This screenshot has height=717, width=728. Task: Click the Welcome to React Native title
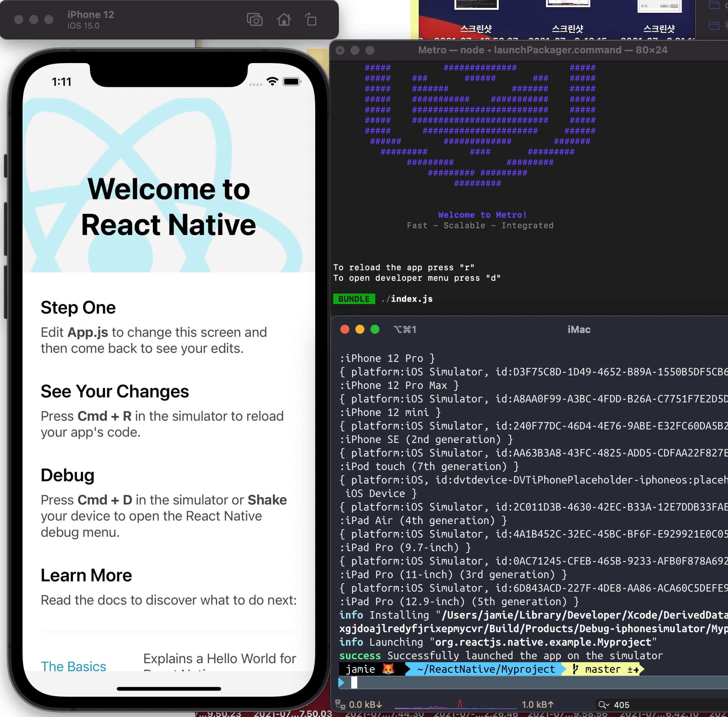tap(168, 206)
